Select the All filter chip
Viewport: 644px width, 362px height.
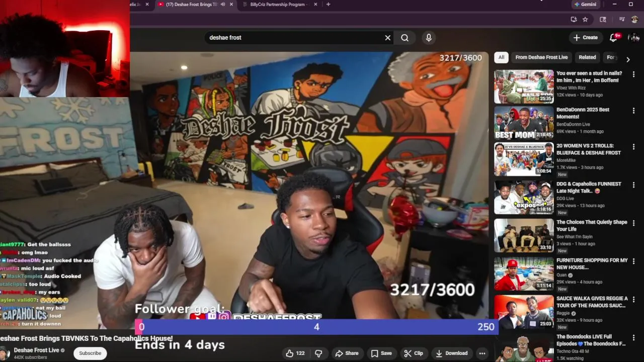pyautogui.click(x=501, y=57)
